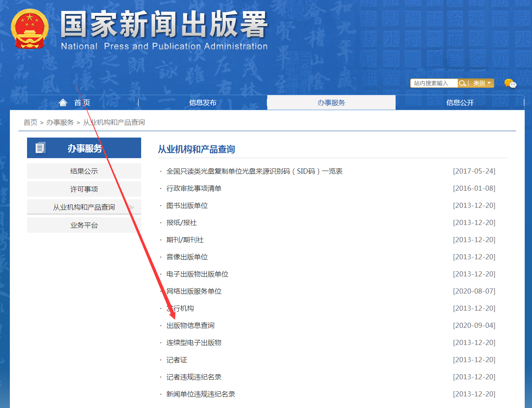This screenshot has width=532, height=408.
Task: Select sidebar item 从业机构和产品查询
Action: click(84, 207)
